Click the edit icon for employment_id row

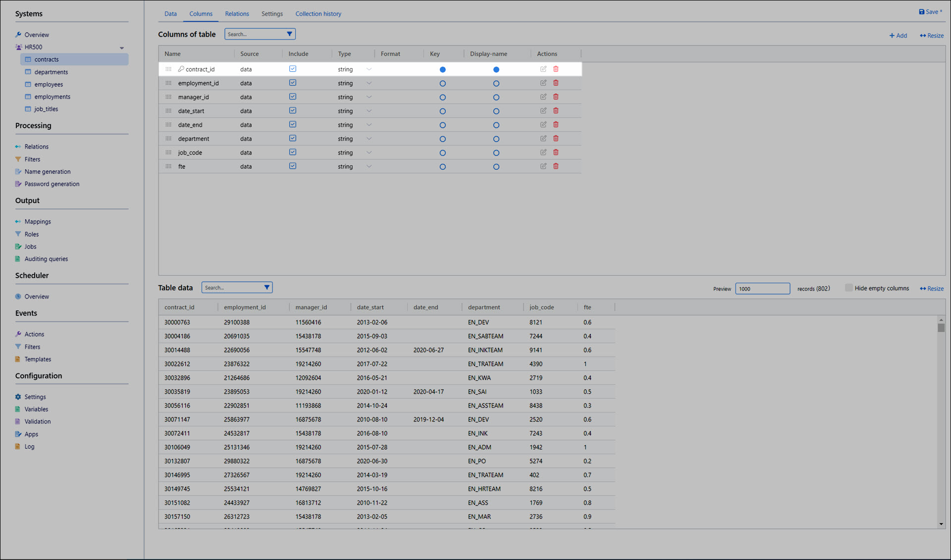(543, 83)
